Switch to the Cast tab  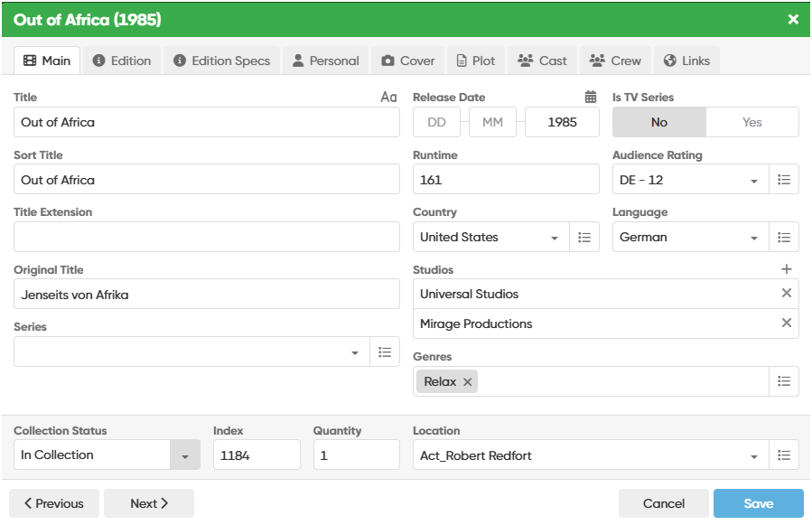pyautogui.click(x=542, y=61)
